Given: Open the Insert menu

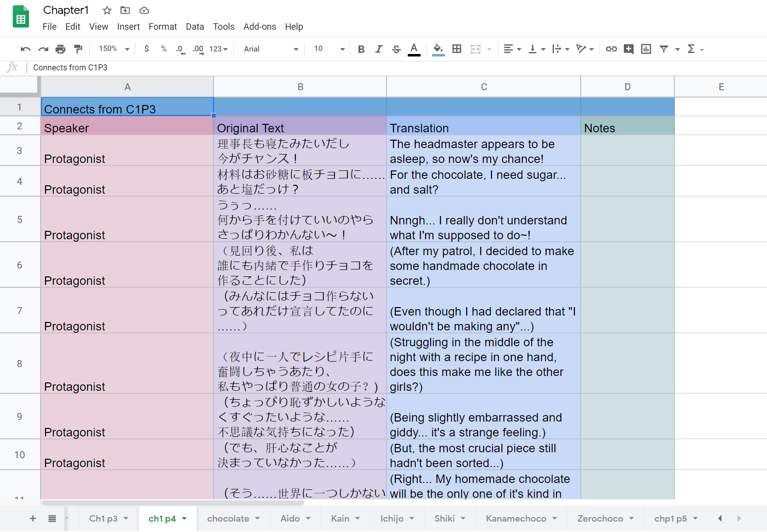Looking at the screenshot, I should coord(128,27).
